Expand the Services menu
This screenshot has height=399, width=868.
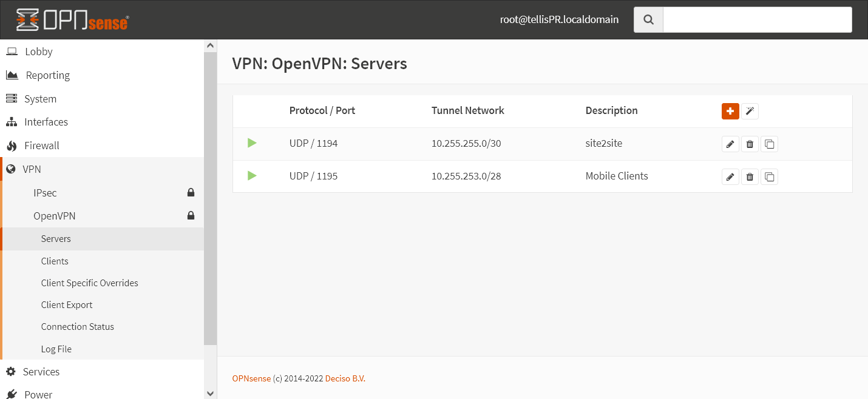pos(41,372)
